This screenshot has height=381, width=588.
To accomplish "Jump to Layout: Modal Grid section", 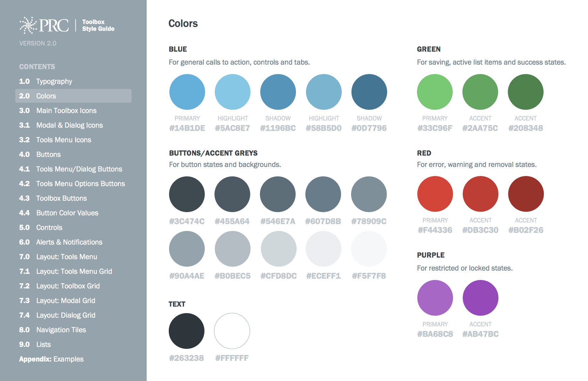I will coord(66,301).
